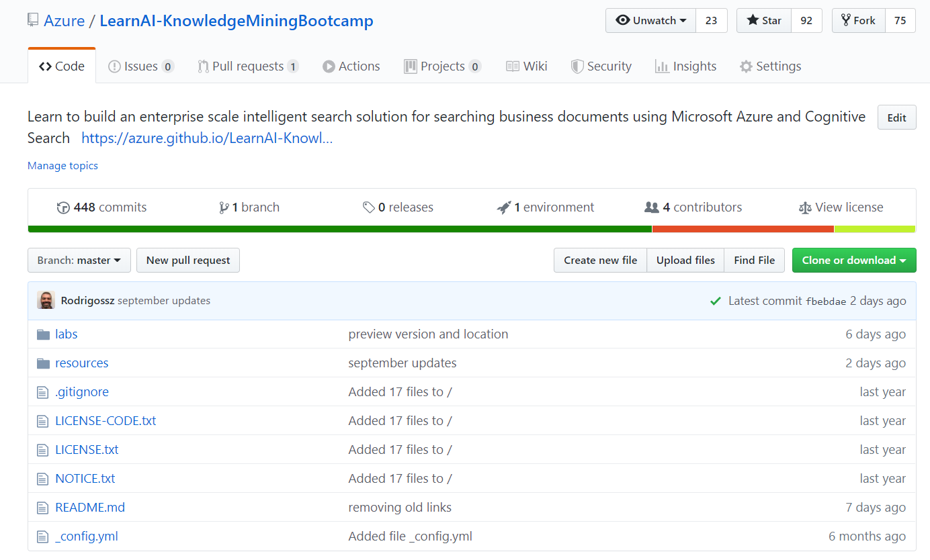Open LearnAI-KnowledgeMiningBootcamp repository name link

(237, 21)
